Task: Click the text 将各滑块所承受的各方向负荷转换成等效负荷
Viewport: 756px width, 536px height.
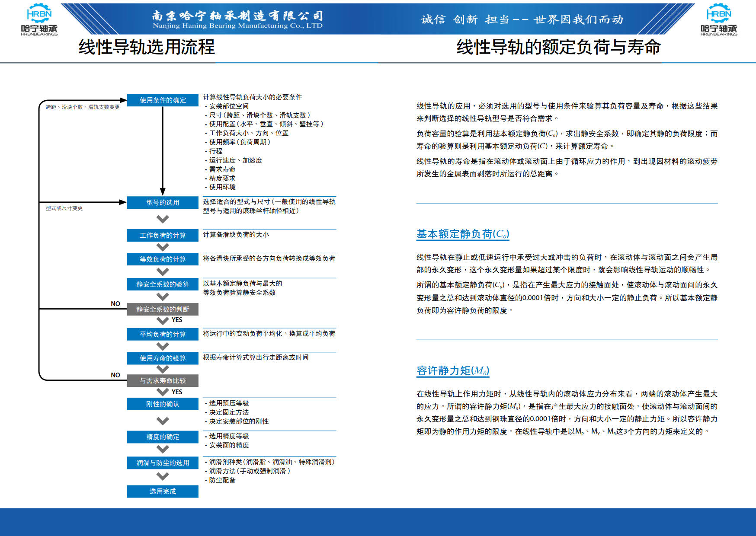Action: [x=269, y=258]
